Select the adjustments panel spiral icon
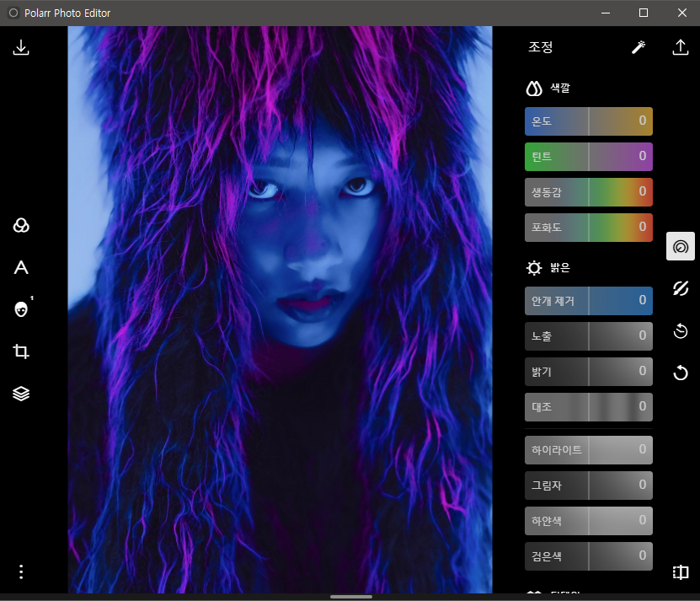700x601 pixels. click(x=681, y=246)
